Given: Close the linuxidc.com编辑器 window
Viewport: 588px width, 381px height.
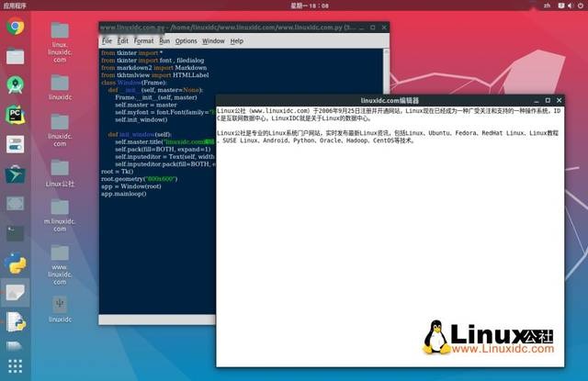Looking at the screenshot, I should (560, 100).
